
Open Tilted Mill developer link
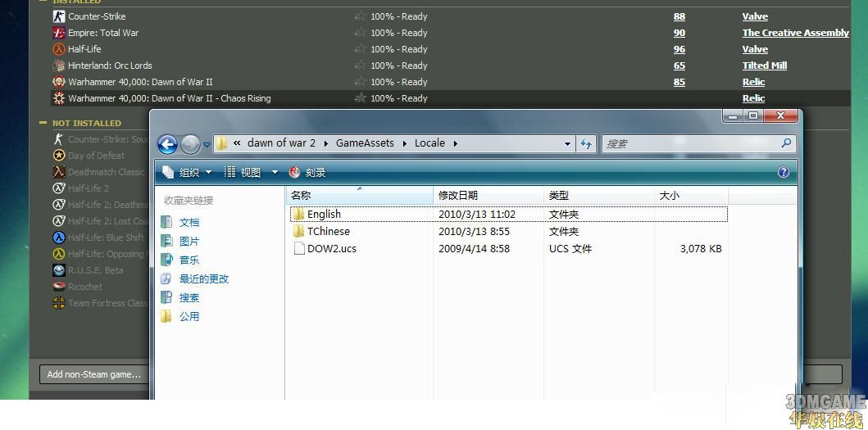click(x=765, y=66)
